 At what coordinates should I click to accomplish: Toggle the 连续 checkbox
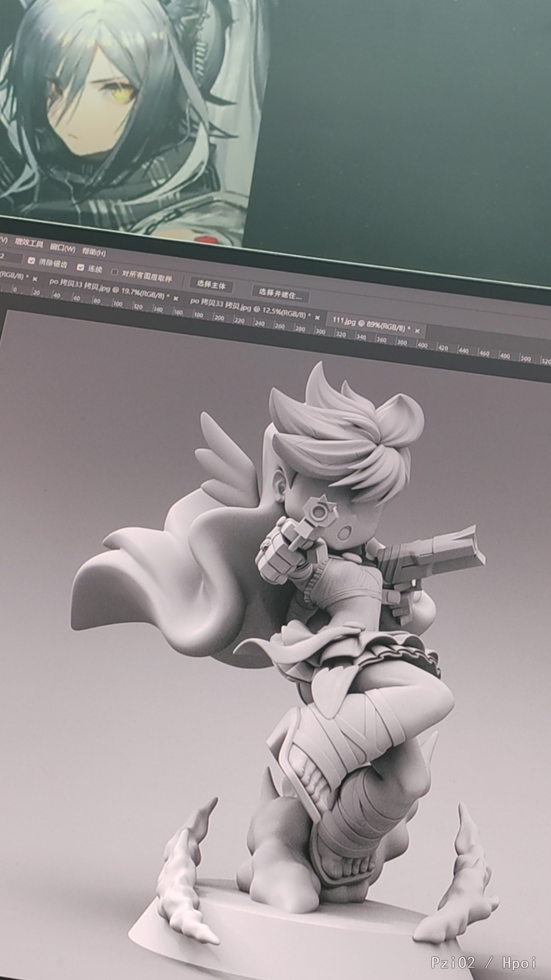pos(80,266)
